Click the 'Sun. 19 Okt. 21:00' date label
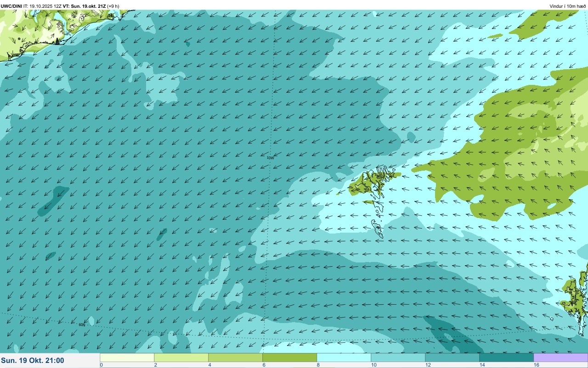 coord(33,361)
